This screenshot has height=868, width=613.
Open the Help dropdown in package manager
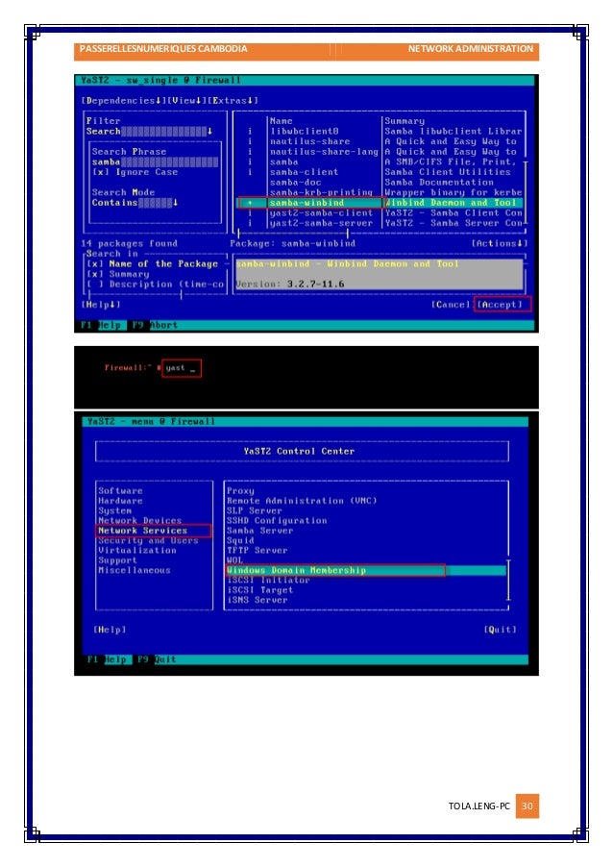(x=101, y=305)
